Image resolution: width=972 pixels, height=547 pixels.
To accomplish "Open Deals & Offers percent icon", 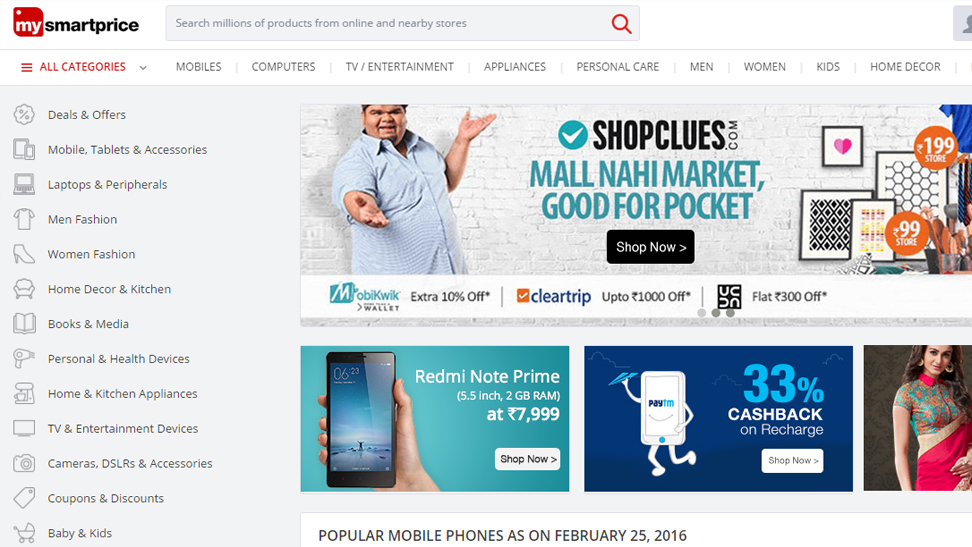I will point(24,115).
